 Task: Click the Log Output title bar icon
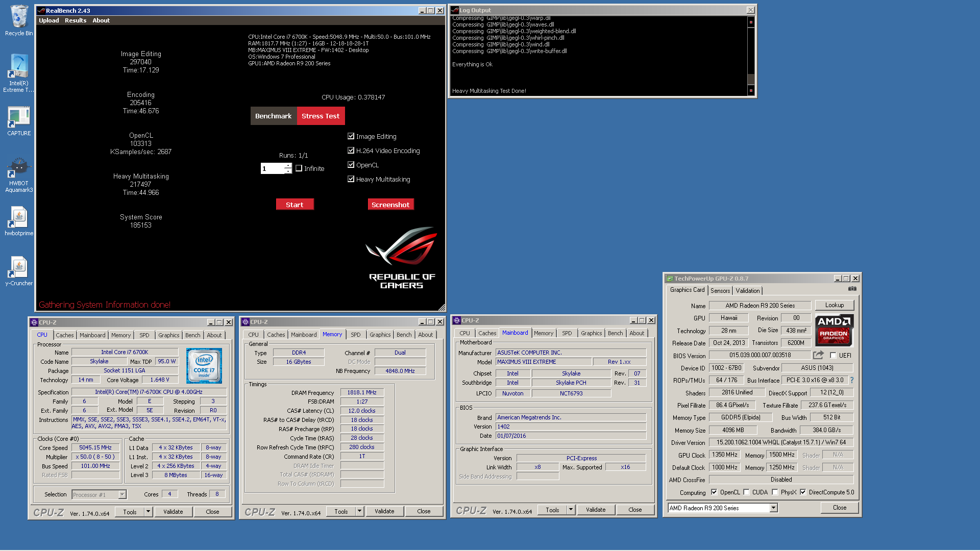point(455,10)
